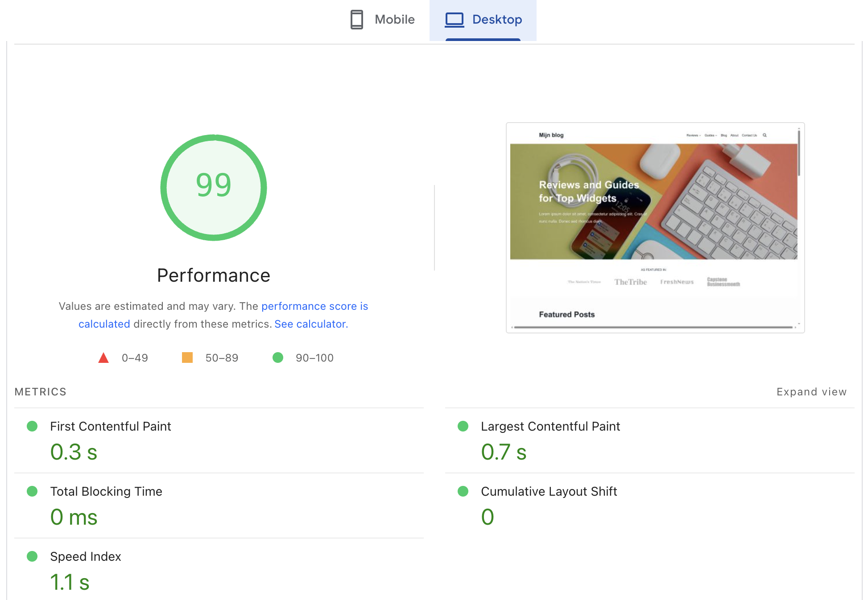Screen dimensions: 868x600
Task: Click the green dot beside First Contentful Paint
Action: pyautogui.click(x=32, y=426)
